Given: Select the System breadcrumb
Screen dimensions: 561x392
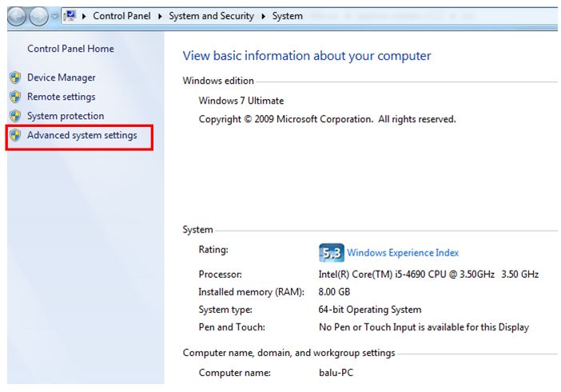Looking at the screenshot, I should pos(288,16).
